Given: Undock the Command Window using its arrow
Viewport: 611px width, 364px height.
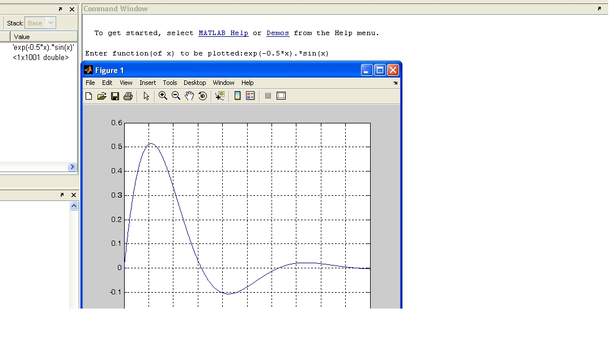Looking at the screenshot, I should (599, 9).
